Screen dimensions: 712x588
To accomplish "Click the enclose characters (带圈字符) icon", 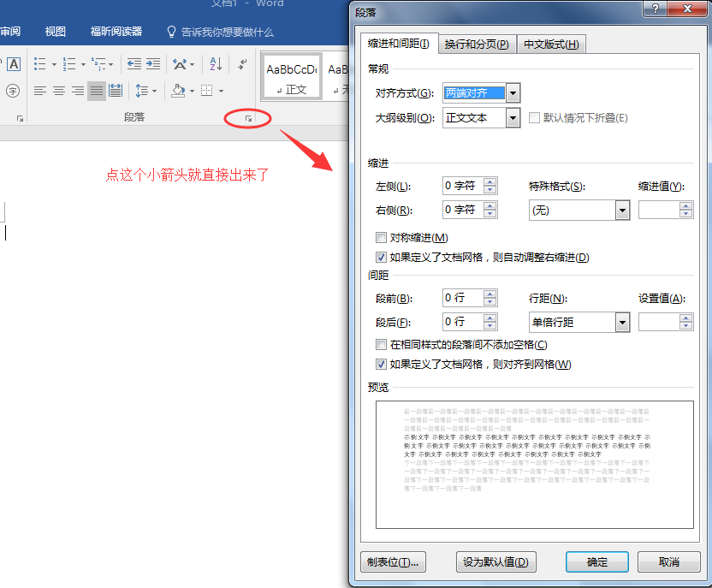I will pyautogui.click(x=12, y=91).
